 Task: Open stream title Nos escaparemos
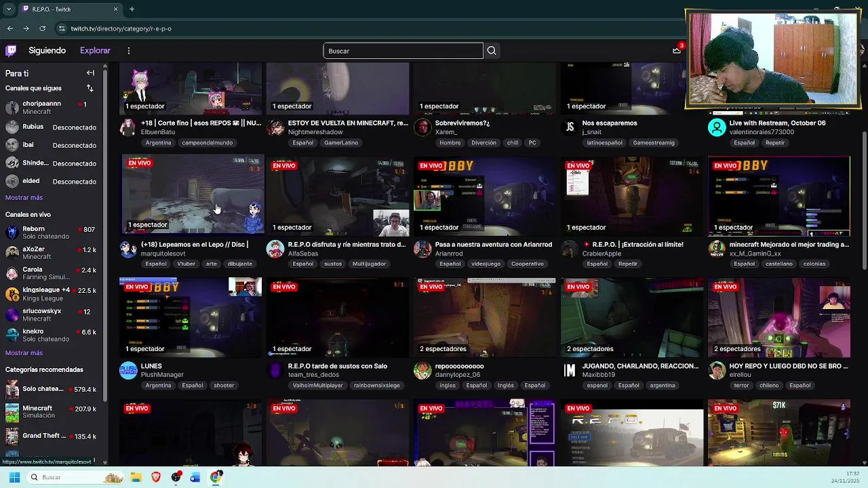[610, 123]
